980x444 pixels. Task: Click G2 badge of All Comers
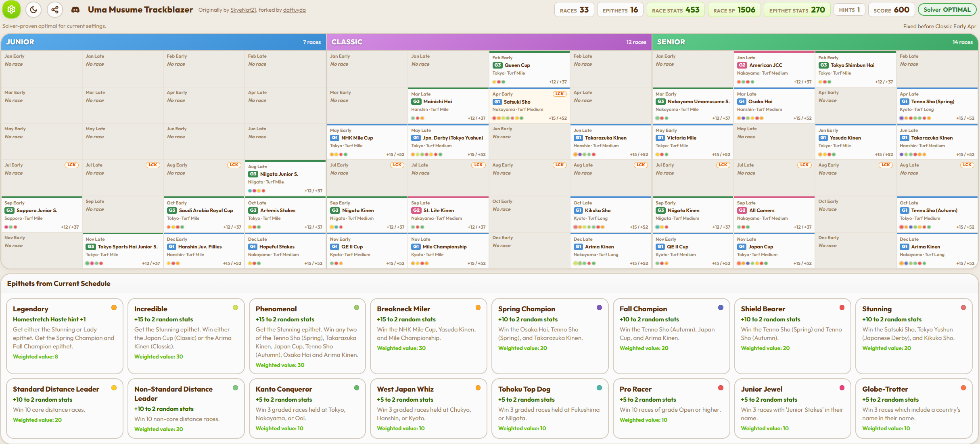742,211
